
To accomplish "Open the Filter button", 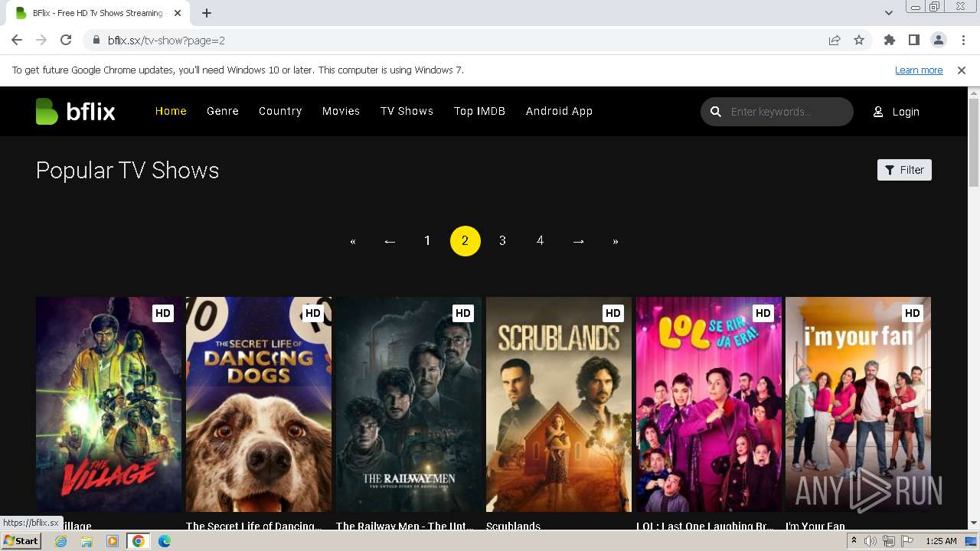I will click(x=904, y=170).
